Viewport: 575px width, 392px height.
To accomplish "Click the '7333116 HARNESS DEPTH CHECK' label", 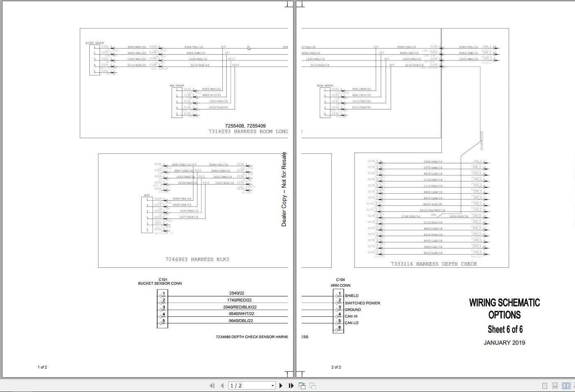I will coord(434,264).
